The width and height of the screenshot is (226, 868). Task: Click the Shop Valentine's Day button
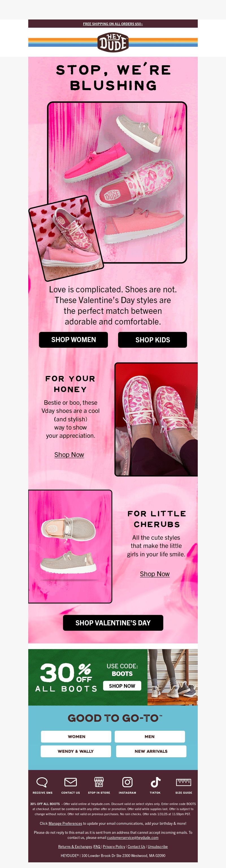point(113,623)
